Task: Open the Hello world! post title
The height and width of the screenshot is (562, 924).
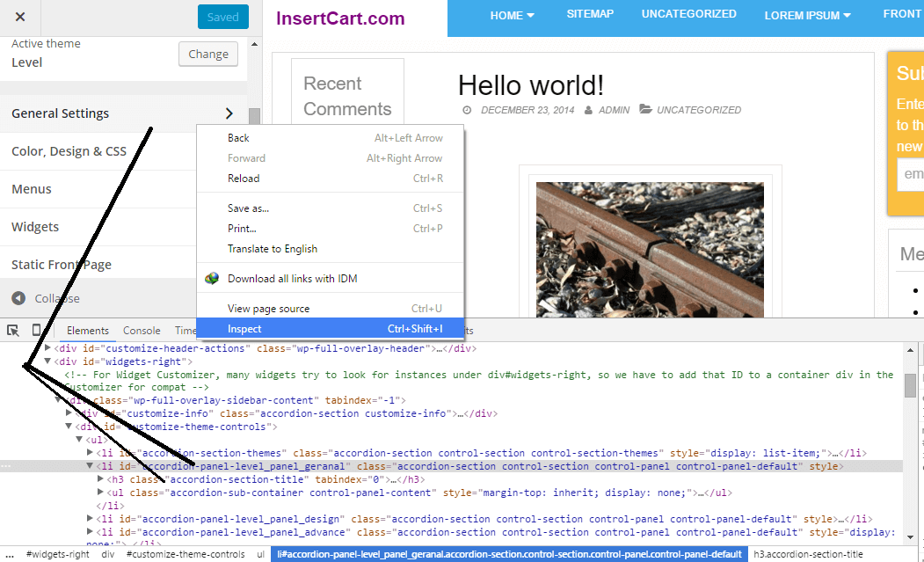Action: (x=531, y=85)
